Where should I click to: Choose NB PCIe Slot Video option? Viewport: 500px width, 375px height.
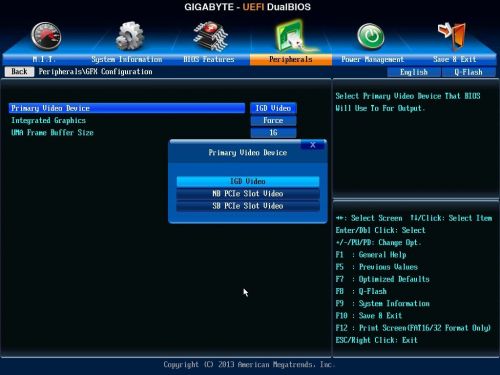click(248, 194)
